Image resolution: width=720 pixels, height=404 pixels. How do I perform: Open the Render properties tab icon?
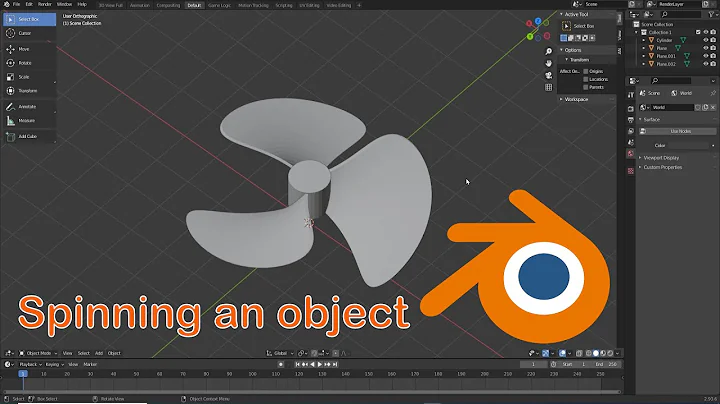[x=630, y=109]
